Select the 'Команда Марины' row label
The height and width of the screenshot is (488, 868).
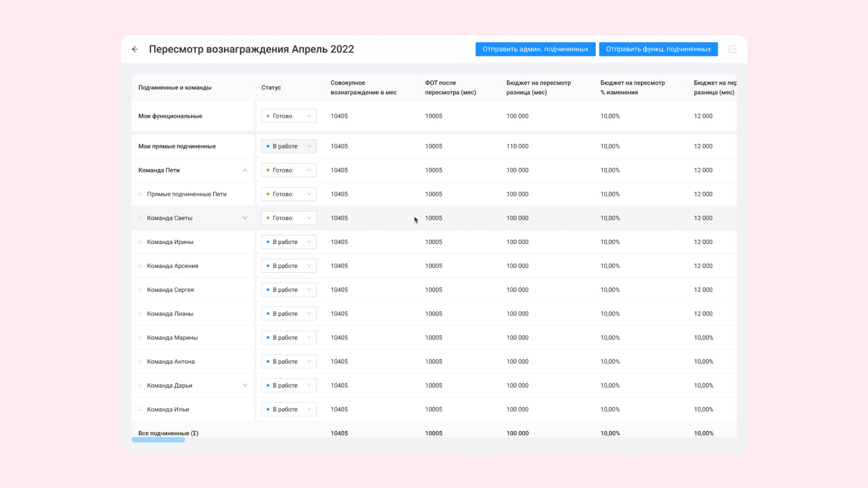172,338
